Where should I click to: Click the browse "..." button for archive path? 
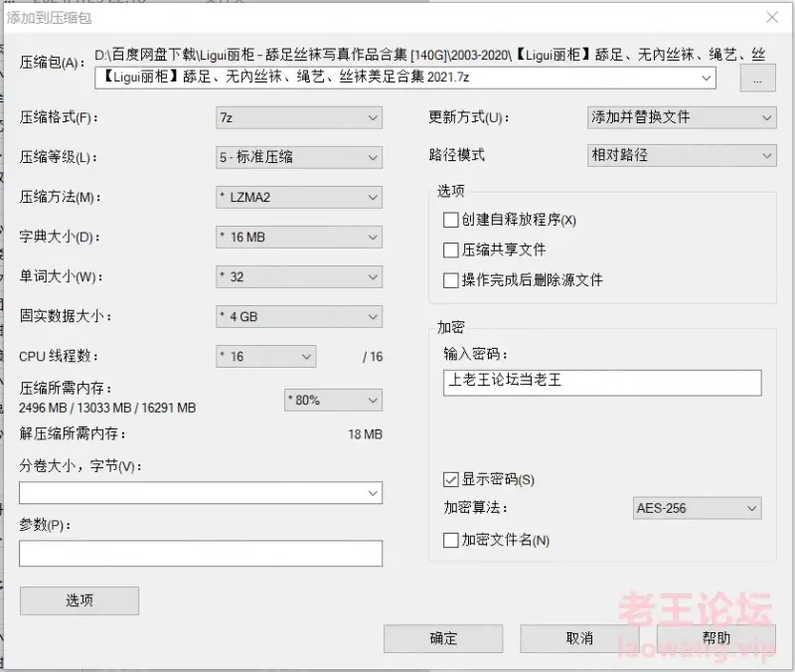tap(757, 79)
